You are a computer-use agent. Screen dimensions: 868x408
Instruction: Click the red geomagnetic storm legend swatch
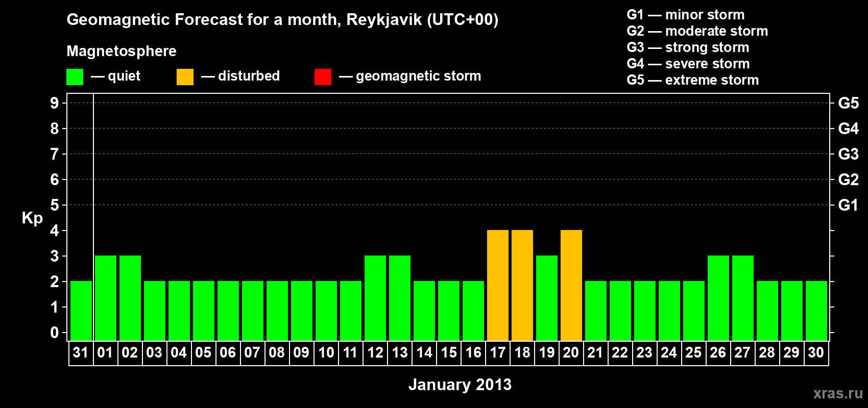pyautogui.click(x=323, y=77)
